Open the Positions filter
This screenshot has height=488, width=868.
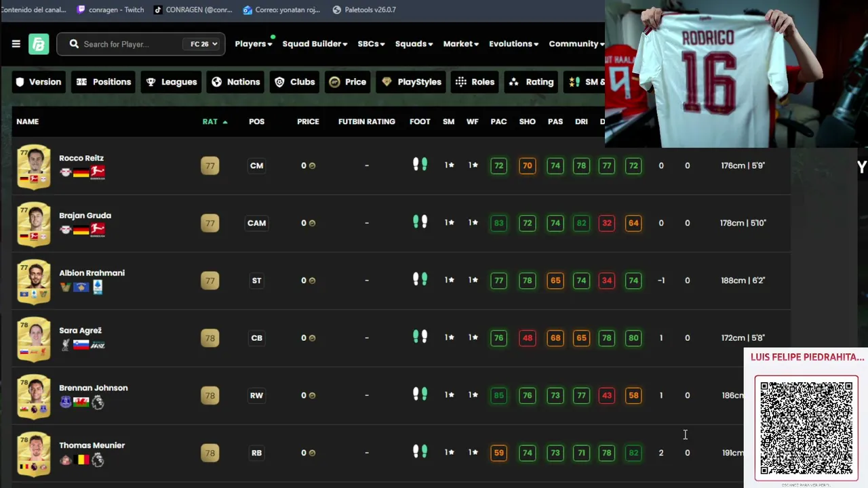click(x=103, y=82)
